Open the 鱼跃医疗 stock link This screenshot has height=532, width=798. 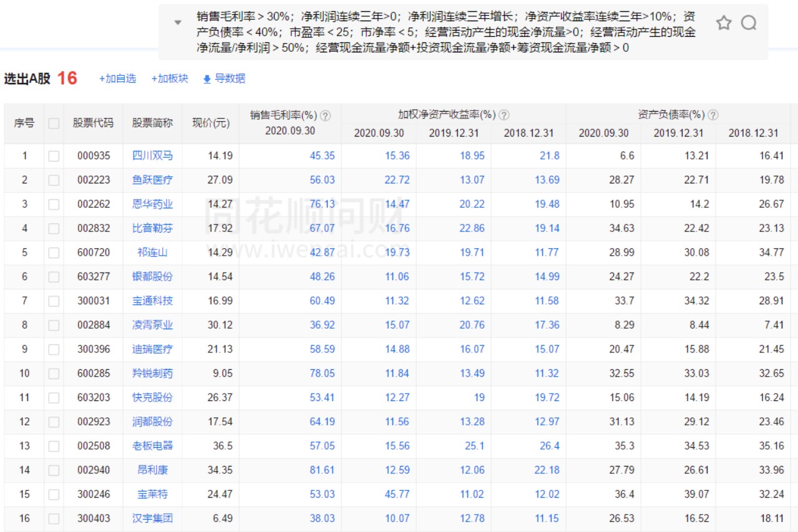(154, 180)
